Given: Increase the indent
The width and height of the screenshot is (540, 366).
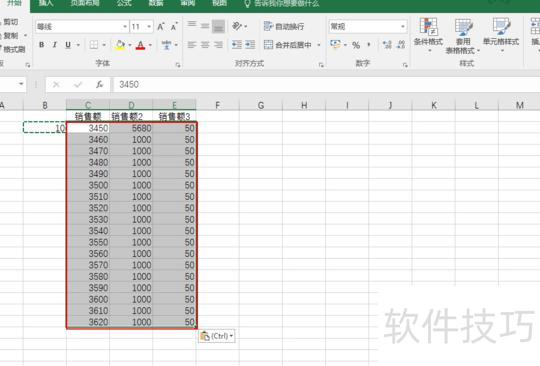Looking at the screenshot, I should point(250,45).
